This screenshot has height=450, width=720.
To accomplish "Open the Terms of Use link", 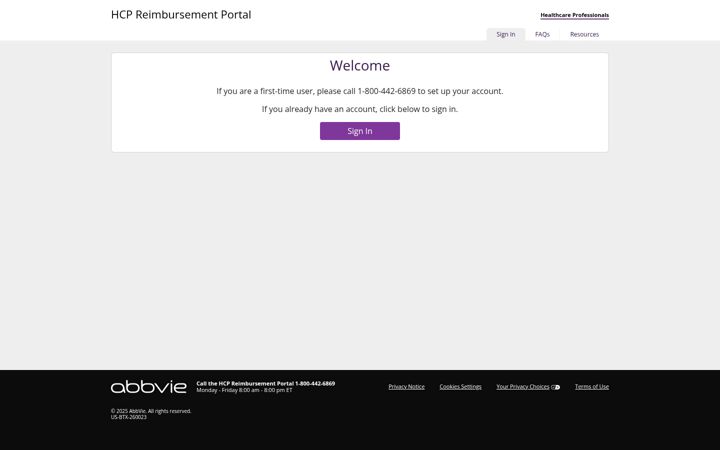I will (x=591, y=387).
